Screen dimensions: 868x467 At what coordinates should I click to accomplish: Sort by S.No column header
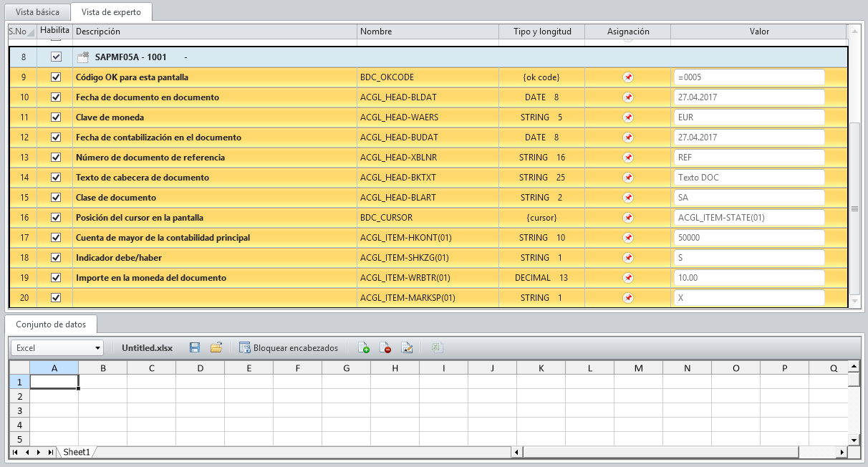coord(21,32)
